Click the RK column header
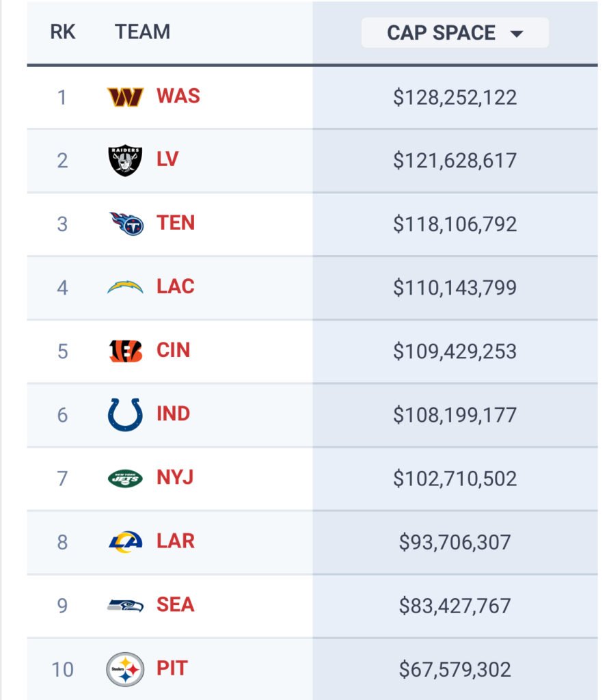The width and height of the screenshot is (609, 700). [62, 32]
